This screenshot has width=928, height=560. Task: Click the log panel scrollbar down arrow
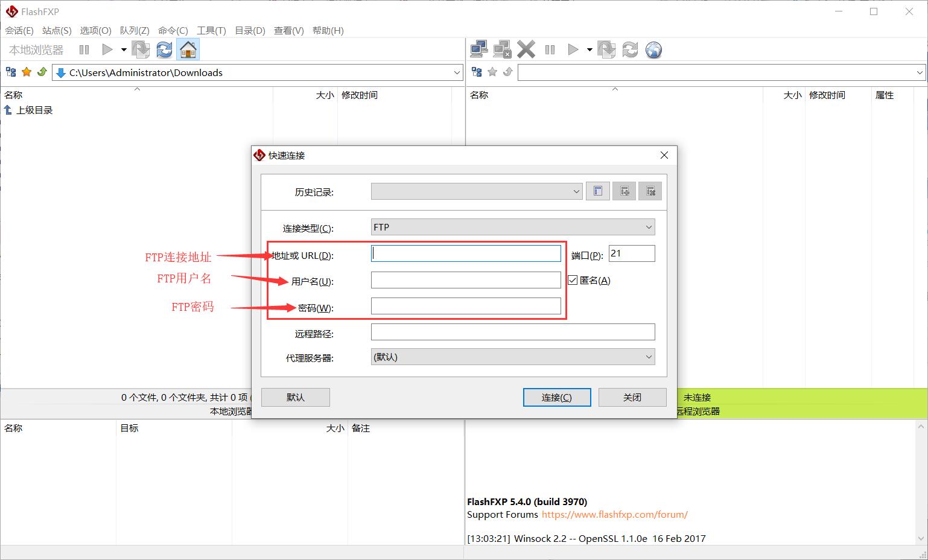(921, 538)
